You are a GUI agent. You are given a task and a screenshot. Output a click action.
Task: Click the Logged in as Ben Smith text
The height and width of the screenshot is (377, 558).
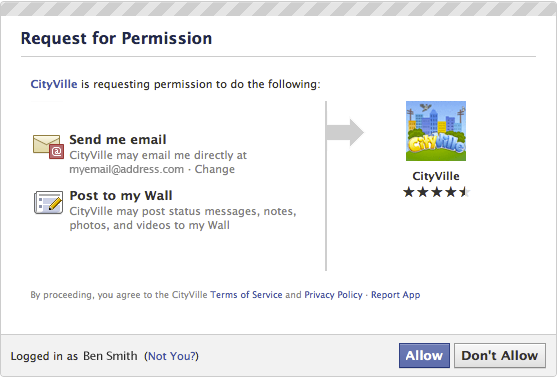point(74,356)
